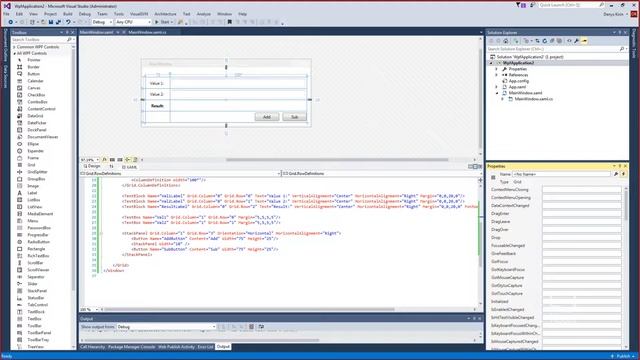
Task: Switch to the Design pane tab
Action: [92, 167]
